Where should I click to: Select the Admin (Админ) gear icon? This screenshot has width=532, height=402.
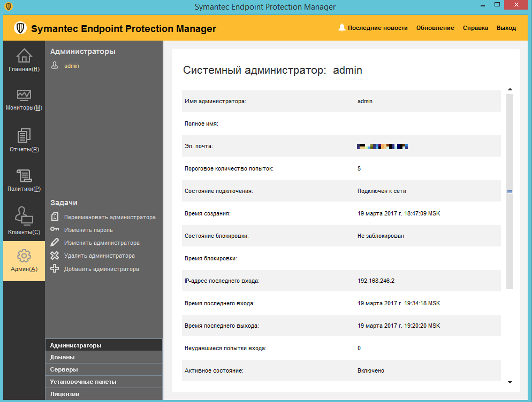[x=24, y=256]
